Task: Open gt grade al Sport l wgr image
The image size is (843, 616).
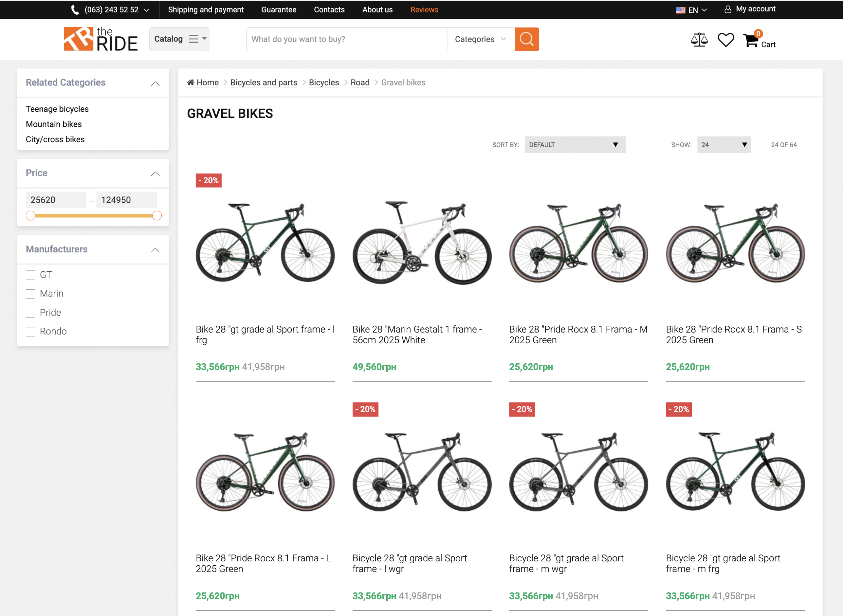Action: pos(422,472)
